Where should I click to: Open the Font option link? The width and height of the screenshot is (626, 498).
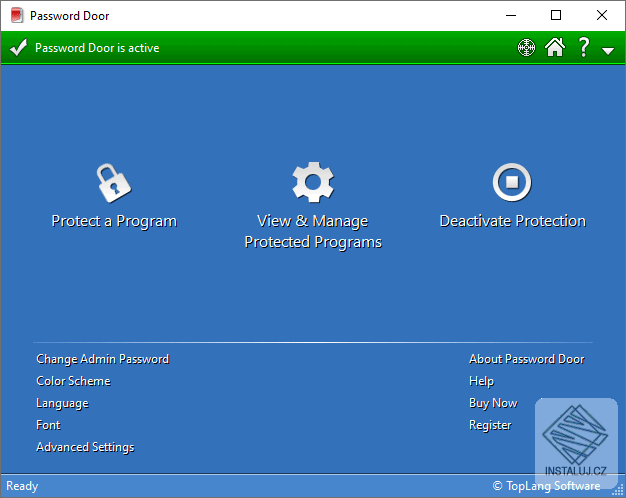(x=48, y=425)
